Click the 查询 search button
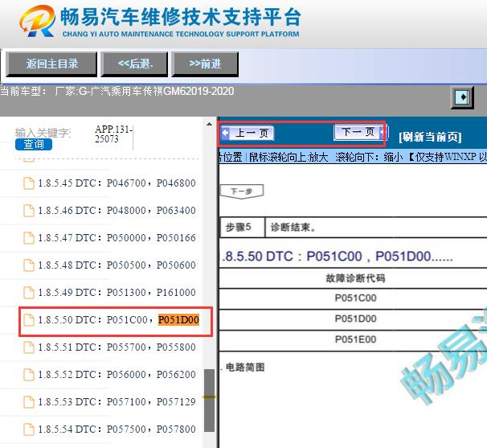Screen dimensions: 487x448 (x=34, y=144)
